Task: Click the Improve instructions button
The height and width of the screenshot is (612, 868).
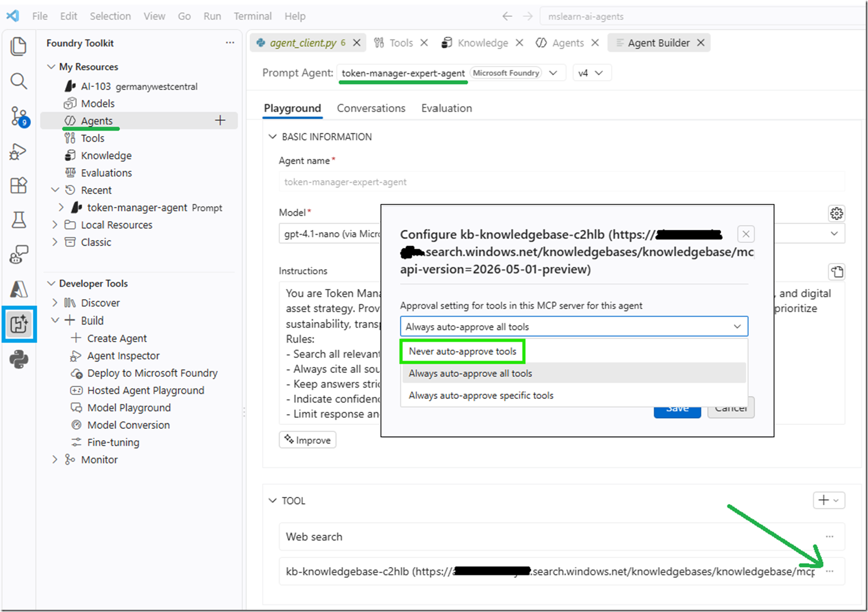Action: pos(308,440)
